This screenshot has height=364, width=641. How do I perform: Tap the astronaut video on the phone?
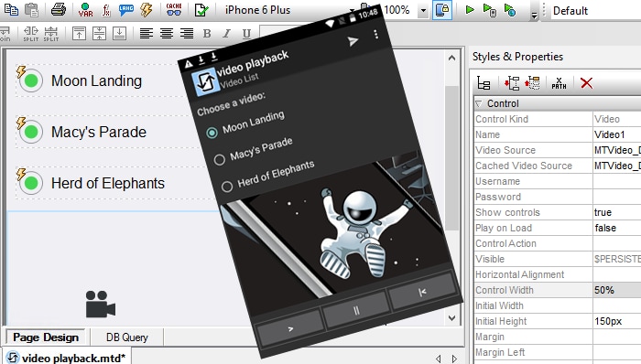(335, 229)
